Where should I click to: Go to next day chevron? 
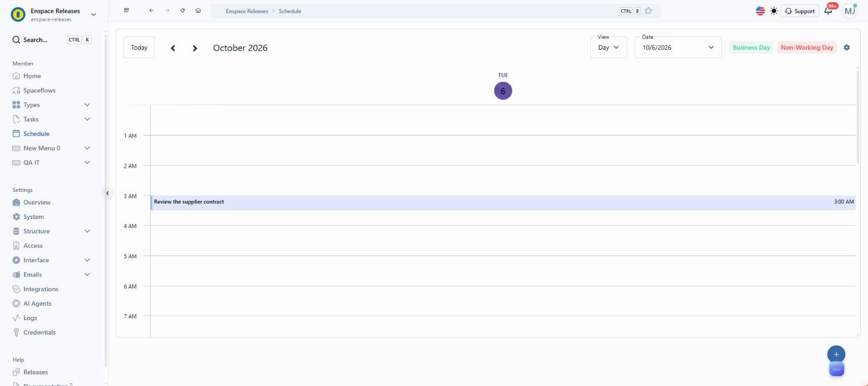tap(195, 48)
